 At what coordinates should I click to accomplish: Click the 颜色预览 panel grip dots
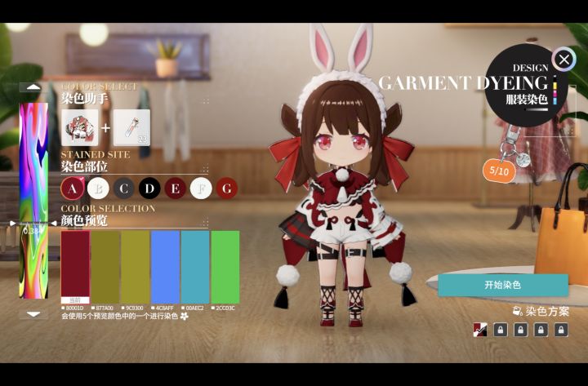(206, 223)
